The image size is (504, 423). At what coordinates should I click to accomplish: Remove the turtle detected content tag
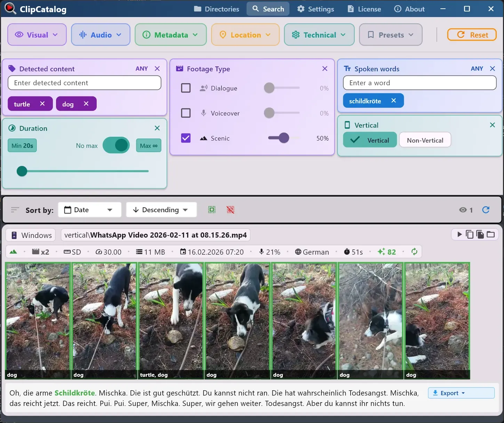[x=42, y=103]
